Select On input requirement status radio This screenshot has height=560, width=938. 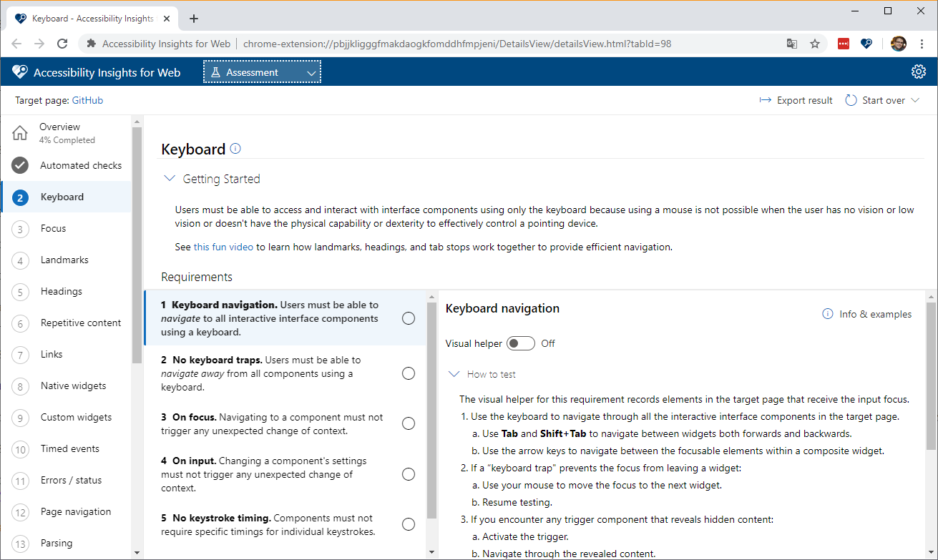[x=409, y=474]
